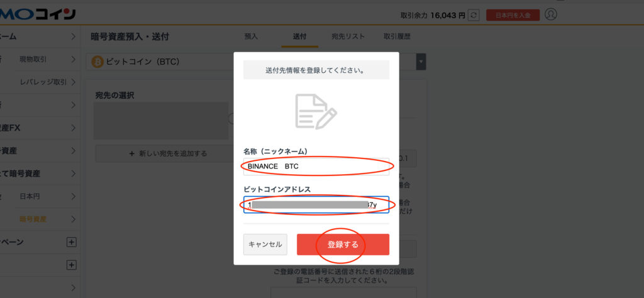Click into the 名称（ニックネーム） input field

coord(316,167)
